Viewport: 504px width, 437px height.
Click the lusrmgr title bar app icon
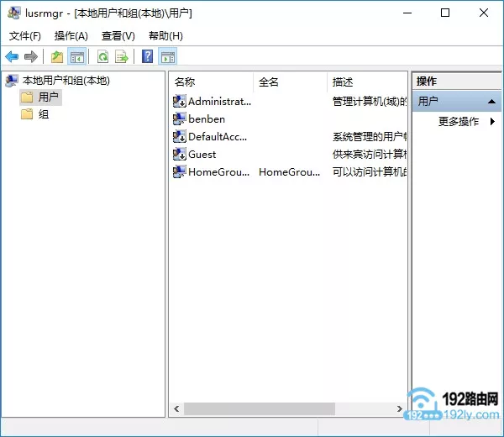[13, 13]
